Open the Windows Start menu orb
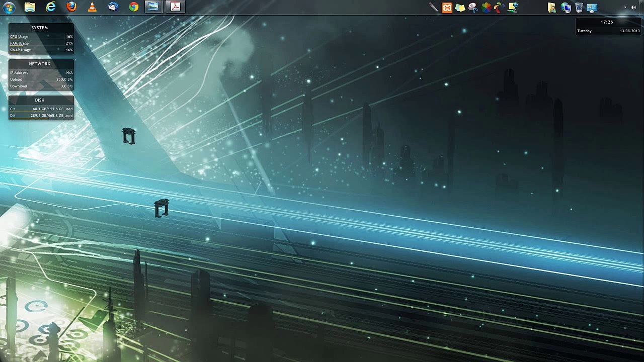The image size is (644, 362). [x=9, y=7]
